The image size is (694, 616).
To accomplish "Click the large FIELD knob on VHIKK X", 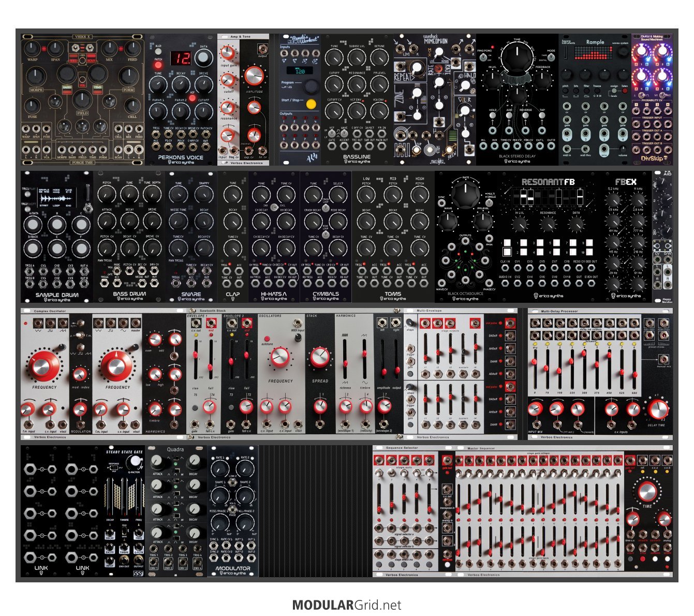I will [82, 100].
